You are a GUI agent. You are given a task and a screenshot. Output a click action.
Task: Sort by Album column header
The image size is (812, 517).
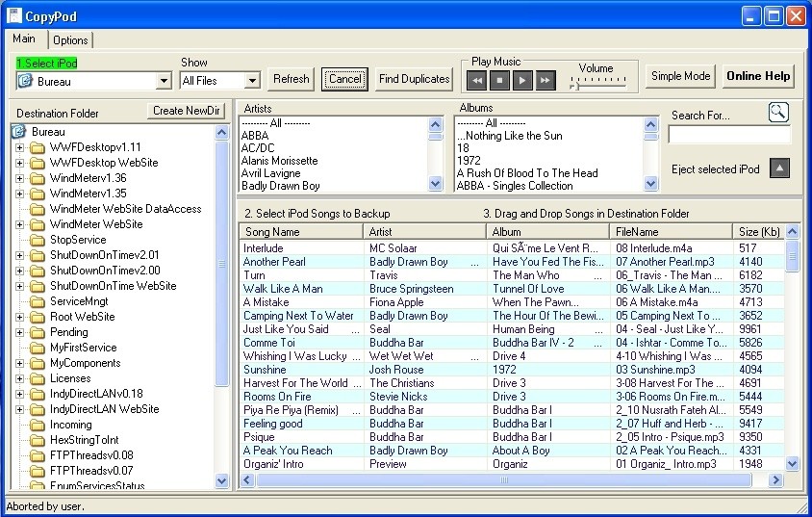click(548, 232)
